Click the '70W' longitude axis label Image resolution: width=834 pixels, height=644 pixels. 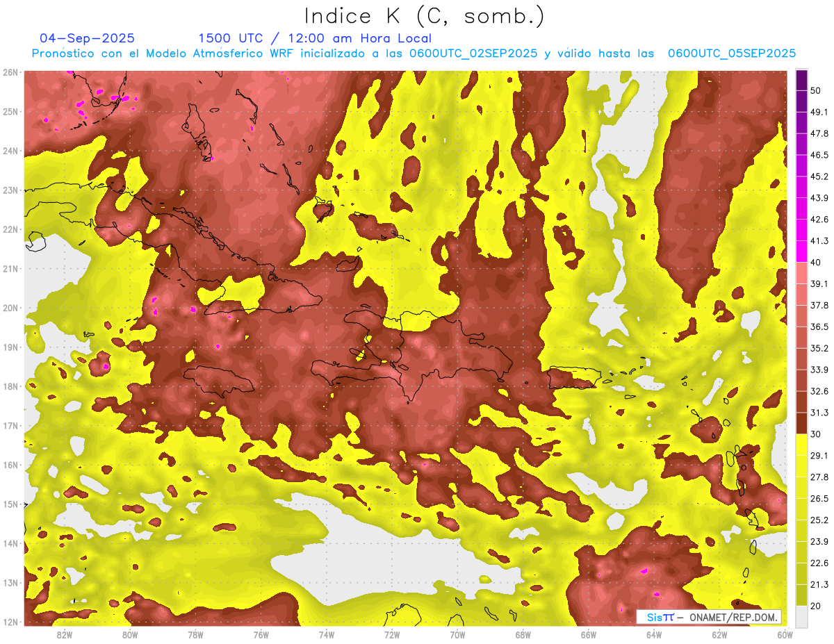coord(457,634)
